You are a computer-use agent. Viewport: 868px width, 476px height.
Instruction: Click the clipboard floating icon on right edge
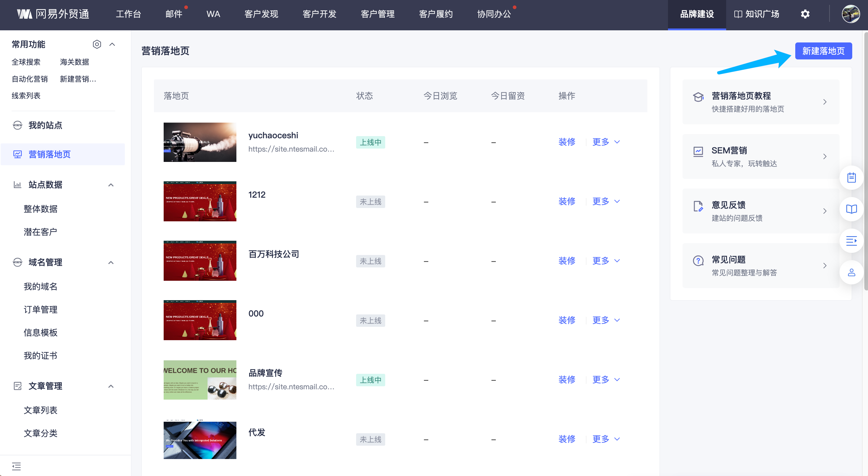851,177
